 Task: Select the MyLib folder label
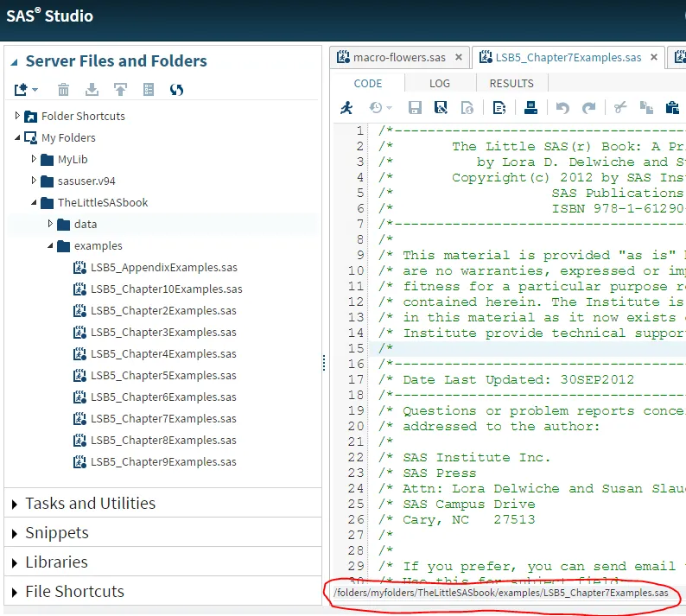tap(73, 159)
